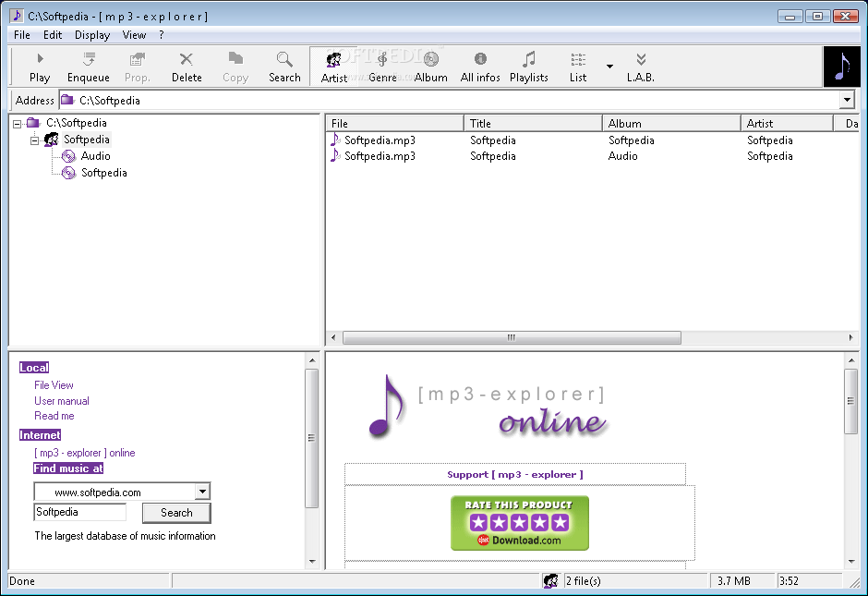Open the L.A.B. toolbar button

coord(641,67)
